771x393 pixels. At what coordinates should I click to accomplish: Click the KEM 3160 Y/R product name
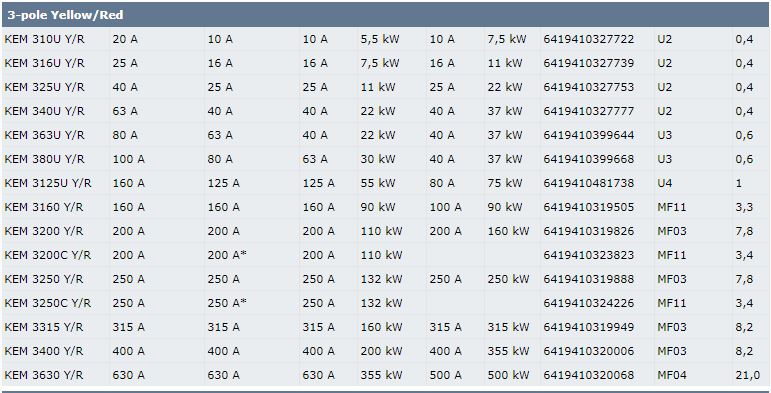tap(44, 207)
